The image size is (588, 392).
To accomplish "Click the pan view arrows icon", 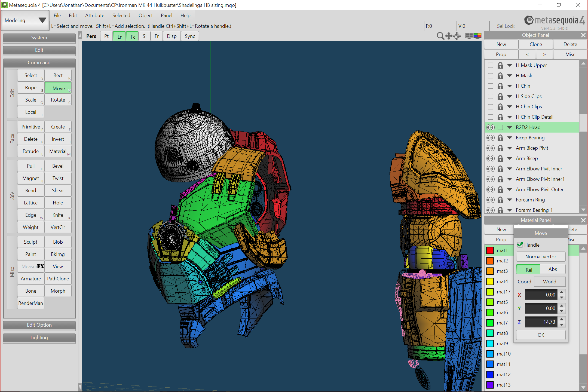I will [449, 36].
